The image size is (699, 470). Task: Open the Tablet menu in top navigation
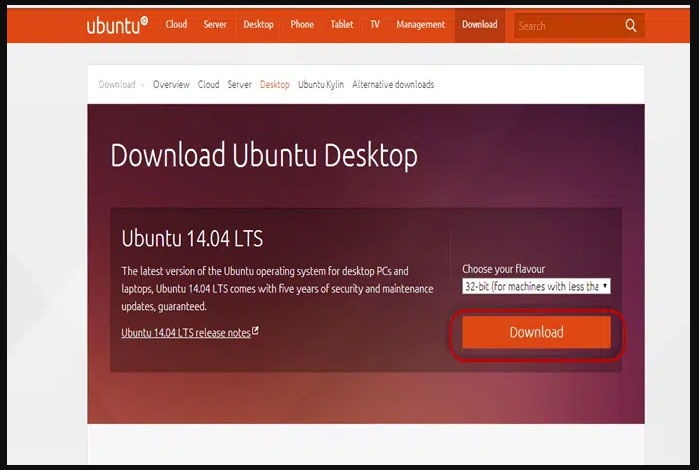pos(342,25)
